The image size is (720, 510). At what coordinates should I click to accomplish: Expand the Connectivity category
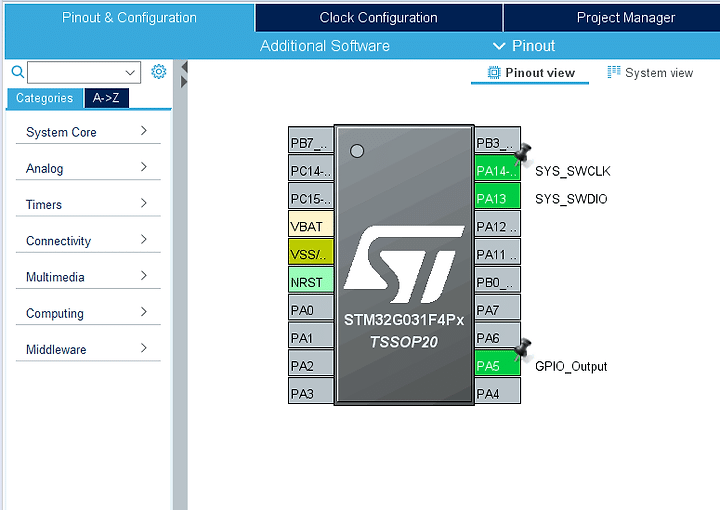point(88,241)
